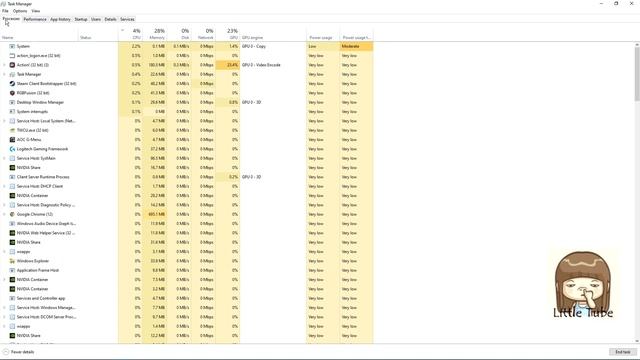
Task: Click the System process icon
Action: [12, 46]
